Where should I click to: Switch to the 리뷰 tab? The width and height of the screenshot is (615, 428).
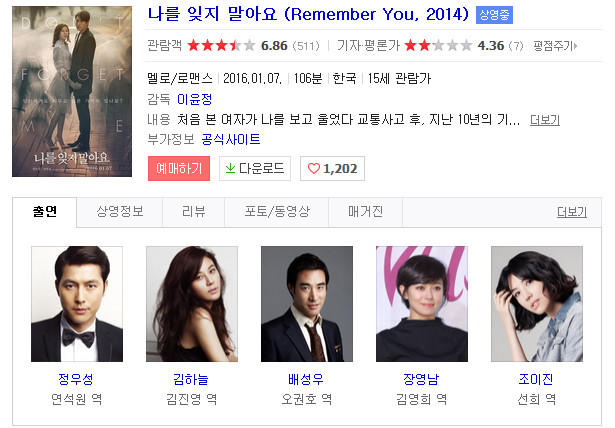(x=193, y=212)
